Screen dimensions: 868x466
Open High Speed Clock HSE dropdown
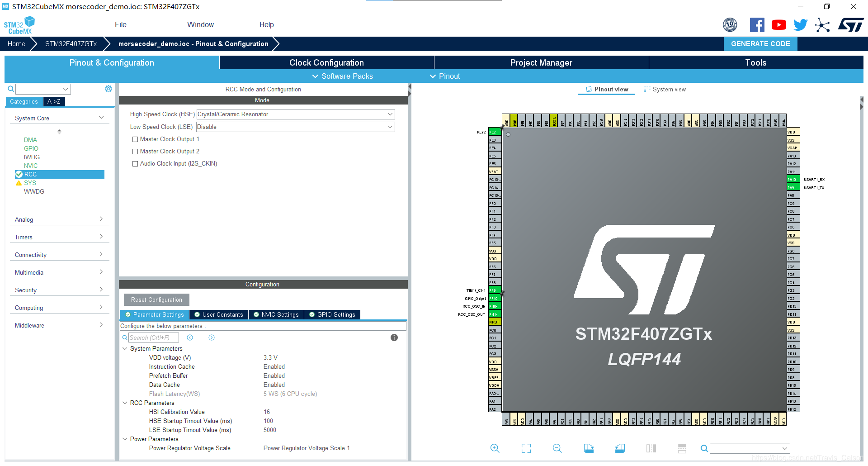[296, 114]
